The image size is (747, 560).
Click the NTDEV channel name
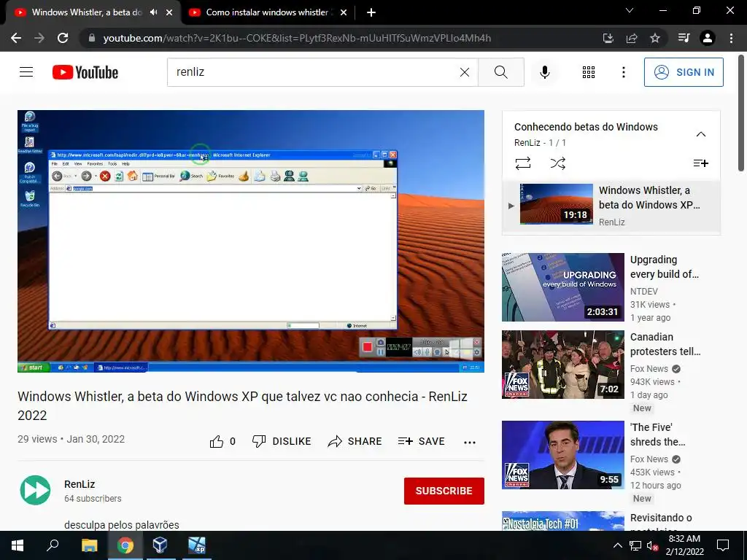click(x=644, y=292)
